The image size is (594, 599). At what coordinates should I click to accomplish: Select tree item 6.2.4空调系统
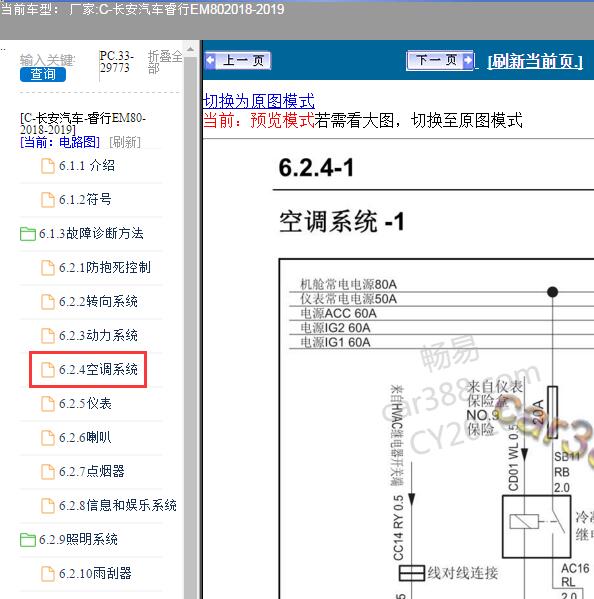click(x=98, y=369)
